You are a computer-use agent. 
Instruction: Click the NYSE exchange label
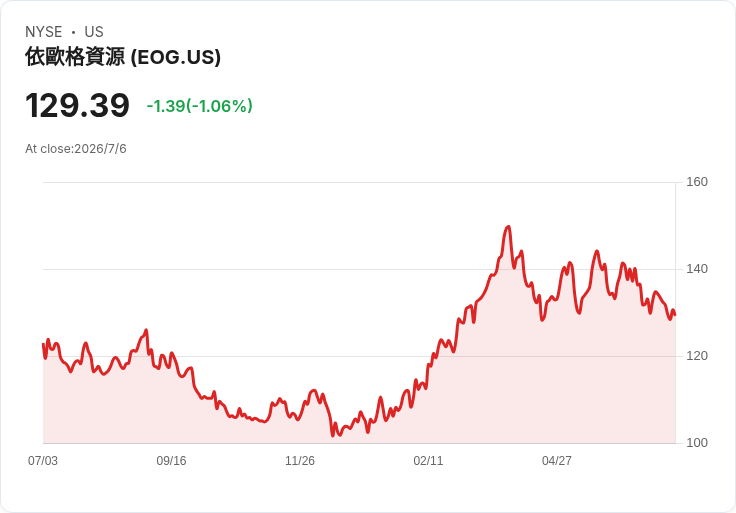tap(44, 32)
